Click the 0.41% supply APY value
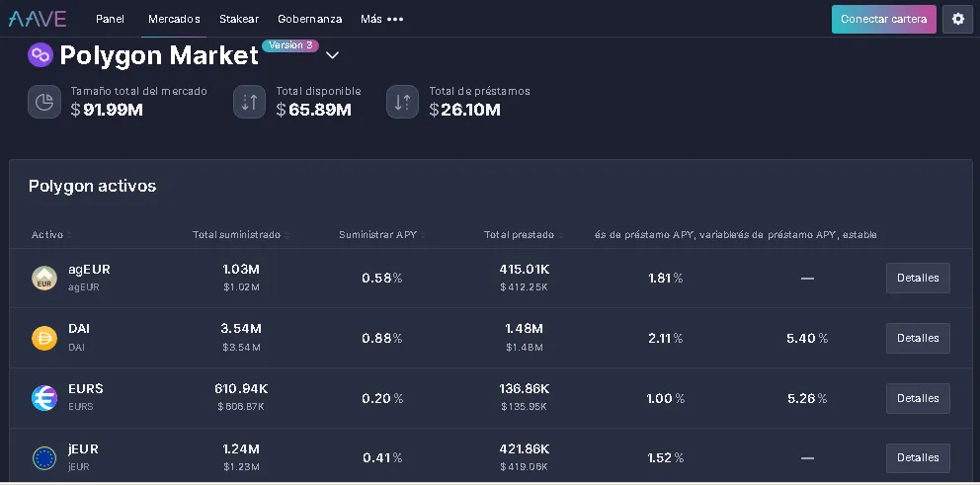Image resolution: width=980 pixels, height=485 pixels. pyautogui.click(x=382, y=458)
